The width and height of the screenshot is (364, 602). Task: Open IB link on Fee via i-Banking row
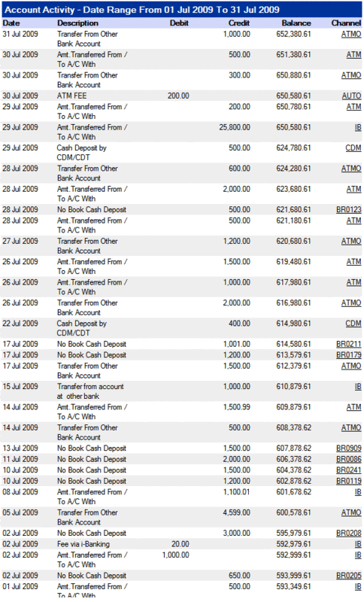(358, 544)
